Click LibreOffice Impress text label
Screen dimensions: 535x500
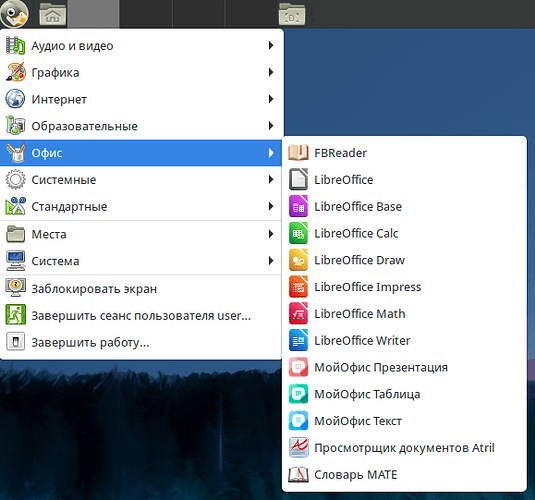coord(367,287)
